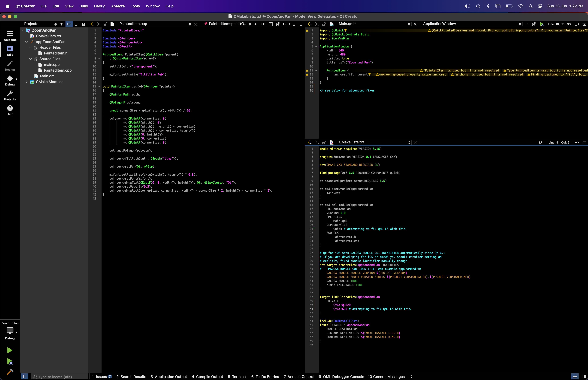588x380 pixels.
Task: Select Main.qml in the project tree
Action: 47,76
